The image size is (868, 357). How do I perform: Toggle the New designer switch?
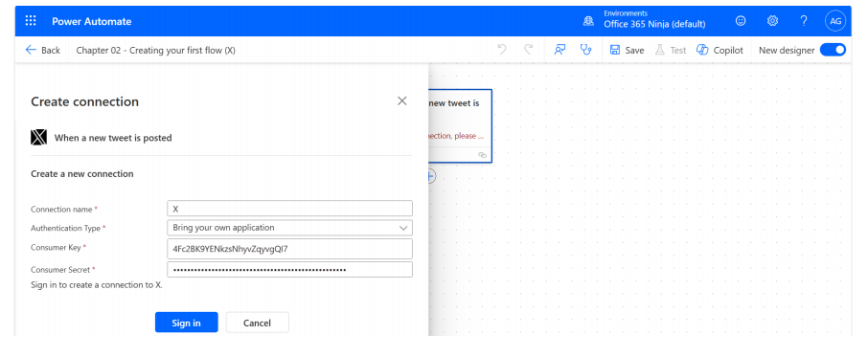[833, 50]
